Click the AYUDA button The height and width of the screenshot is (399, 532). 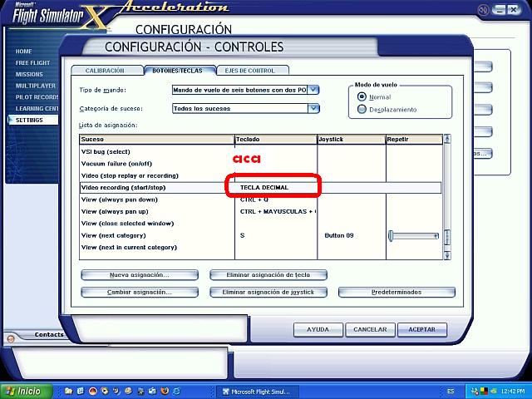click(318, 330)
